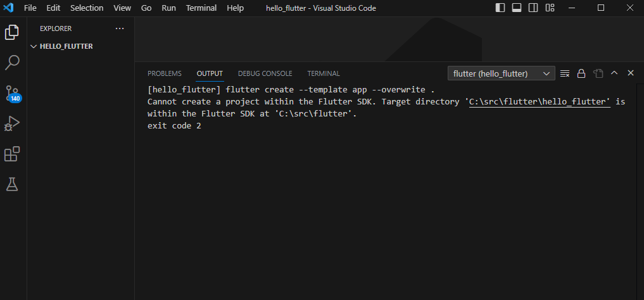Open Explorer more actions ellipsis

120,28
